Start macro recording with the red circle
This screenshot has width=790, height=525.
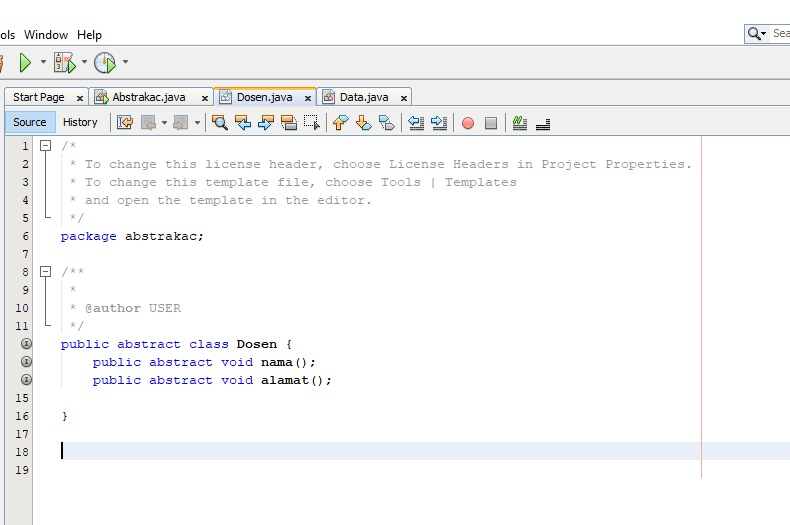(x=467, y=123)
